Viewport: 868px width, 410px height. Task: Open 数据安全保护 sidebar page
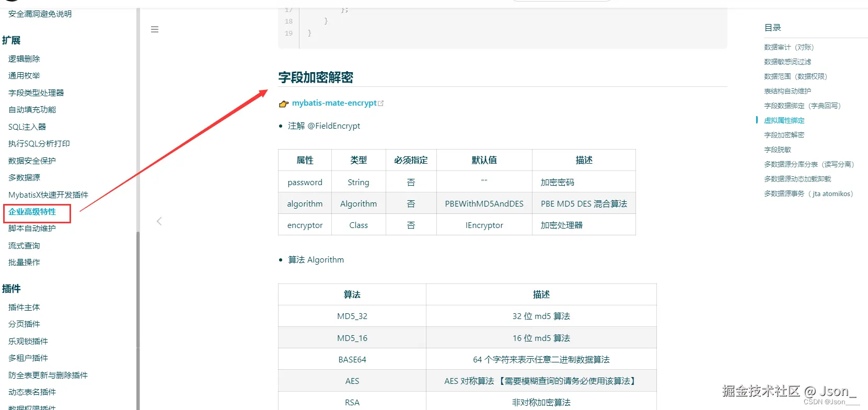(x=32, y=161)
